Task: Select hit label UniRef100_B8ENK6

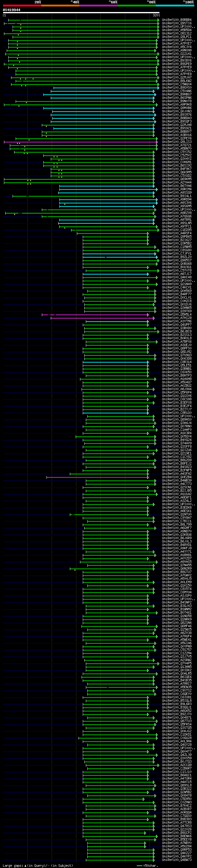Action: click(177, 836)
